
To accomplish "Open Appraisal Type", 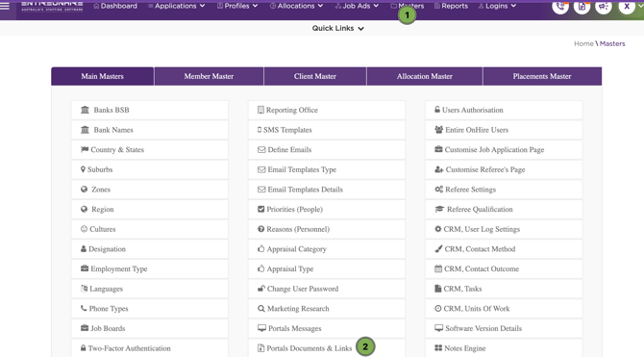I will (x=327, y=268).
